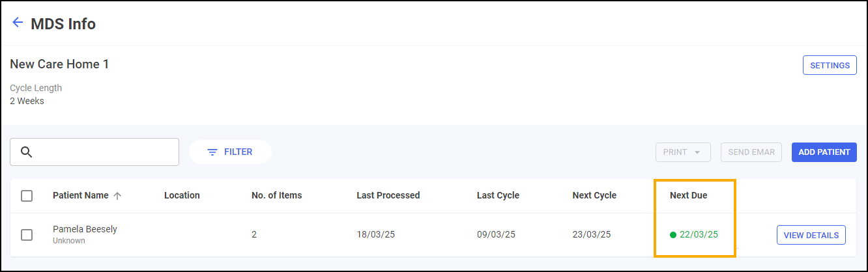Open the Settings for New Care Home 1
The image size is (868, 272).
click(x=829, y=65)
